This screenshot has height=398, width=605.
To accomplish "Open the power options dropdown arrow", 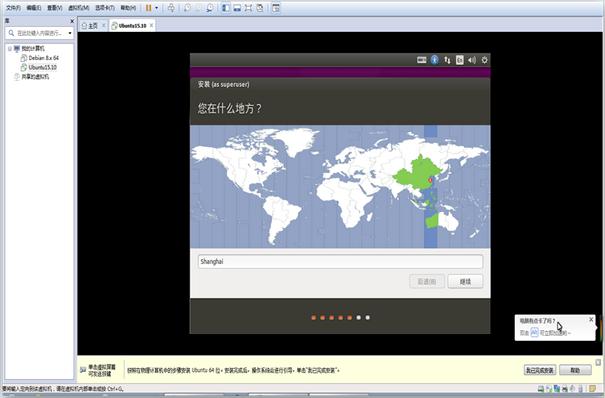I will coord(156,8).
